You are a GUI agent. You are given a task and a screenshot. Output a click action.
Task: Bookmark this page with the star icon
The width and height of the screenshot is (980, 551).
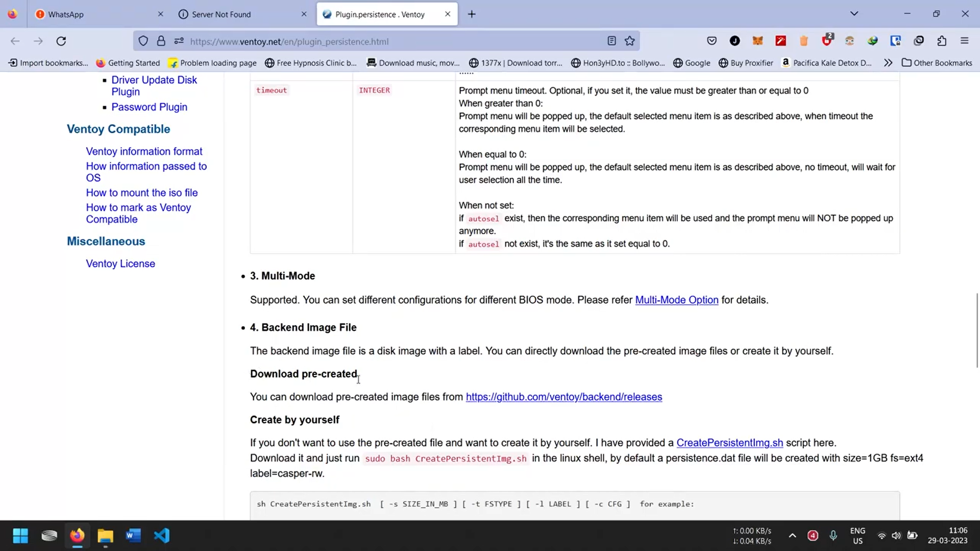click(629, 41)
